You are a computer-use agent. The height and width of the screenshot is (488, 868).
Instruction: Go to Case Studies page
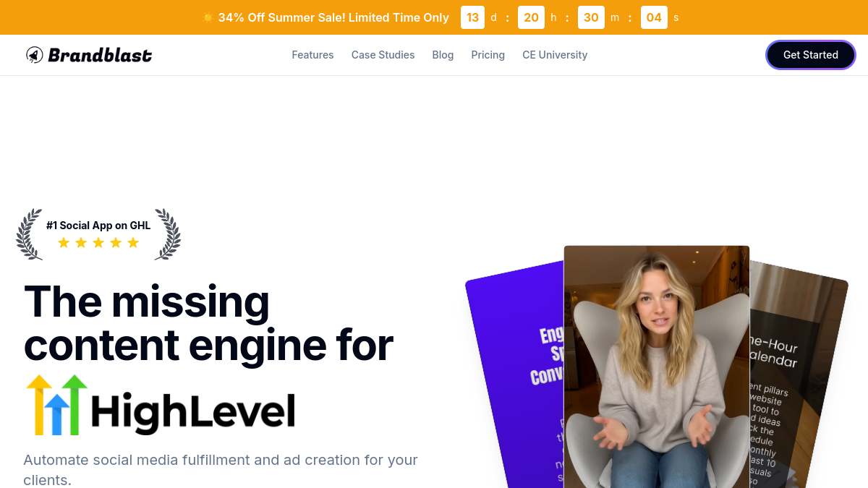pyautogui.click(x=383, y=55)
